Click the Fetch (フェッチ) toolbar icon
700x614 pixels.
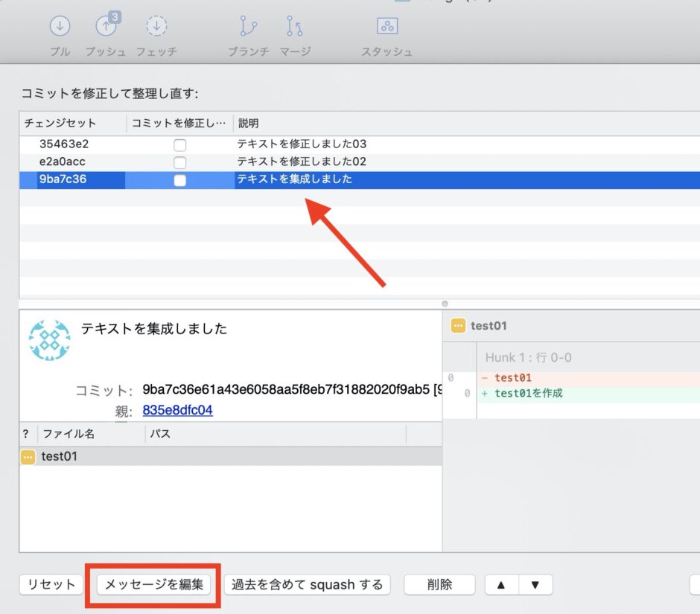point(156,26)
